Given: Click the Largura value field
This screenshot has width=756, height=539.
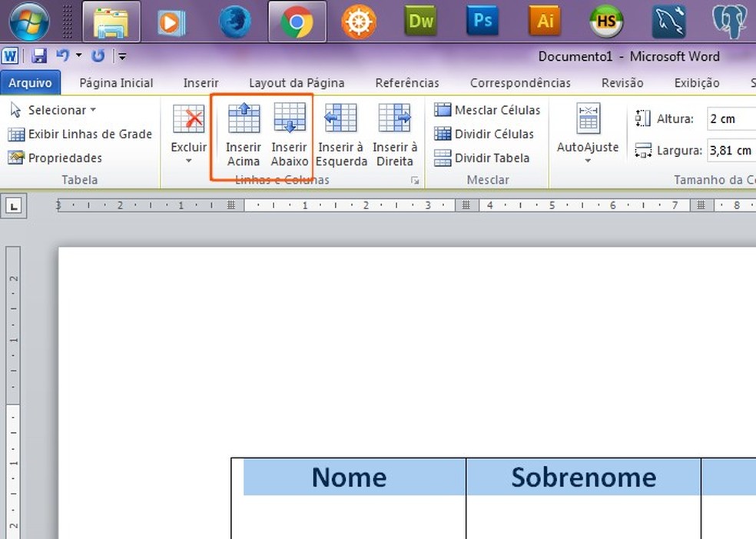Looking at the screenshot, I should [731, 151].
